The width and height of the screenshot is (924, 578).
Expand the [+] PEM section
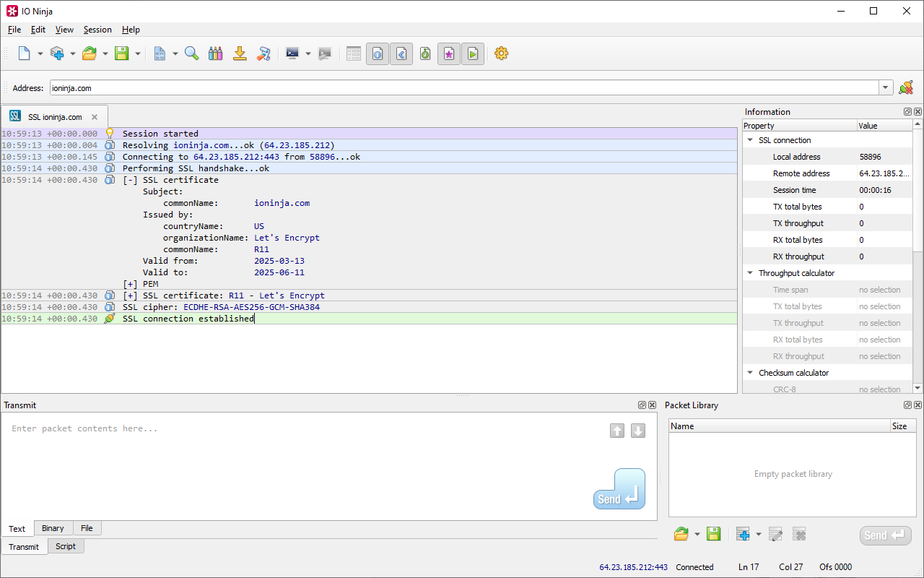tap(130, 284)
